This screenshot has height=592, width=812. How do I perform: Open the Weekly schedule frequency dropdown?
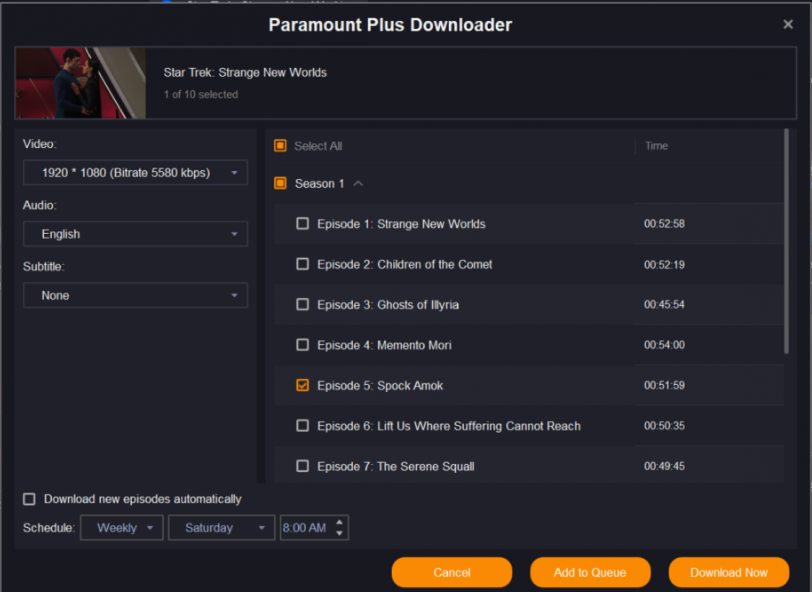coord(122,528)
